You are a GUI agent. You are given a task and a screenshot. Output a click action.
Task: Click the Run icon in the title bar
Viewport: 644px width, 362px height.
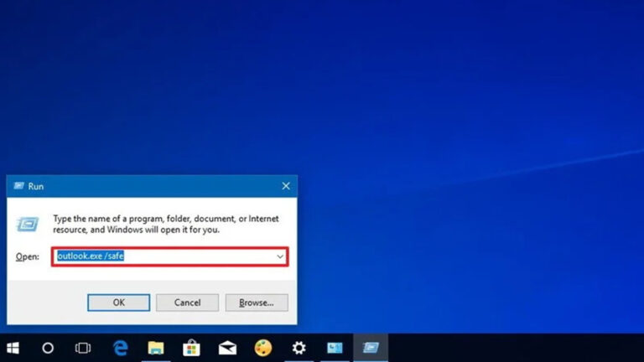pyautogui.click(x=18, y=186)
